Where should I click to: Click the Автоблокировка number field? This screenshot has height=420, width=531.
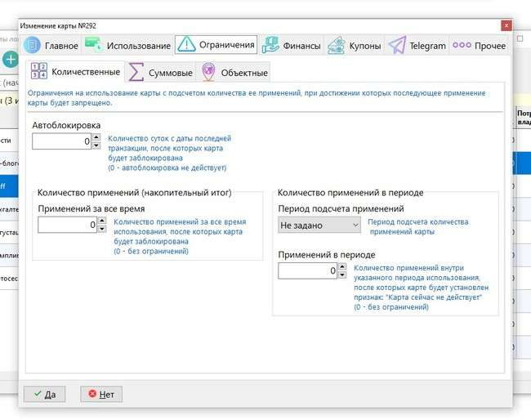(61, 141)
